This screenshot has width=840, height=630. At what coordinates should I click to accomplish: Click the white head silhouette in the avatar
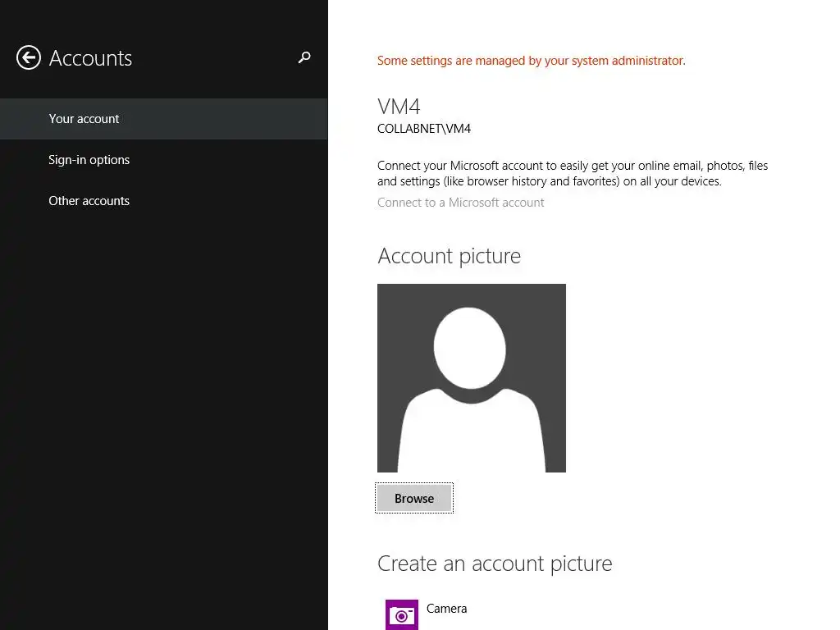469,348
